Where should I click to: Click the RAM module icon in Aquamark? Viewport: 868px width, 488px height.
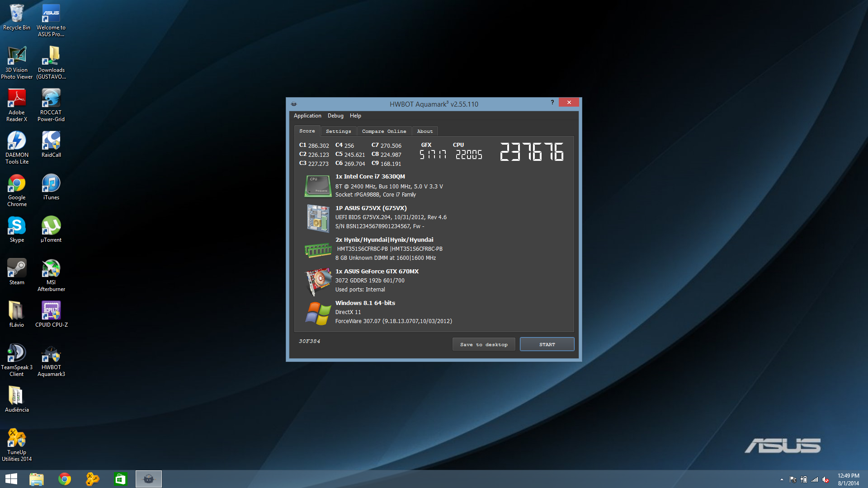click(x=318, y=250)
